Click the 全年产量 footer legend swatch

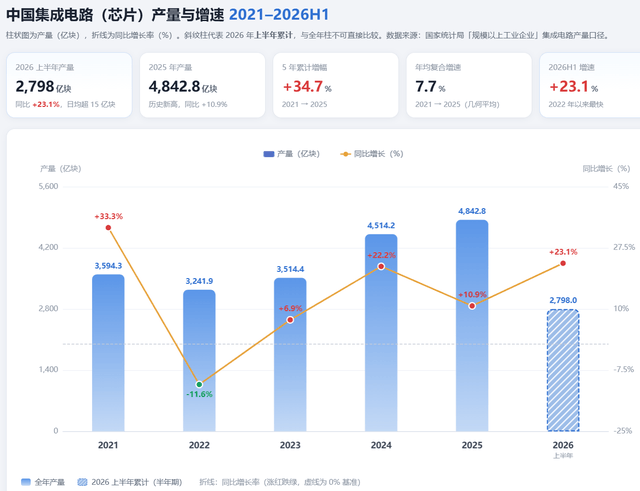point(26,482)
